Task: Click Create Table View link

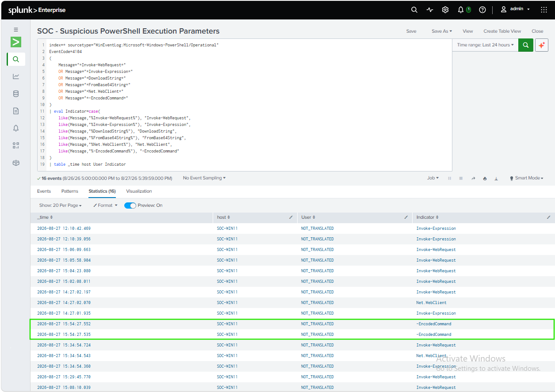Action: click(x=502, y=31)
